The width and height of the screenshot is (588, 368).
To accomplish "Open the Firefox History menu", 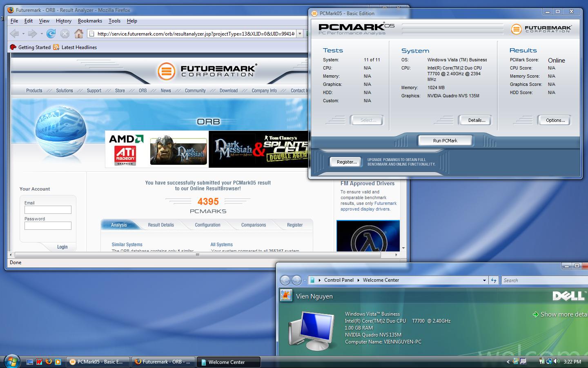I will 64,21.
